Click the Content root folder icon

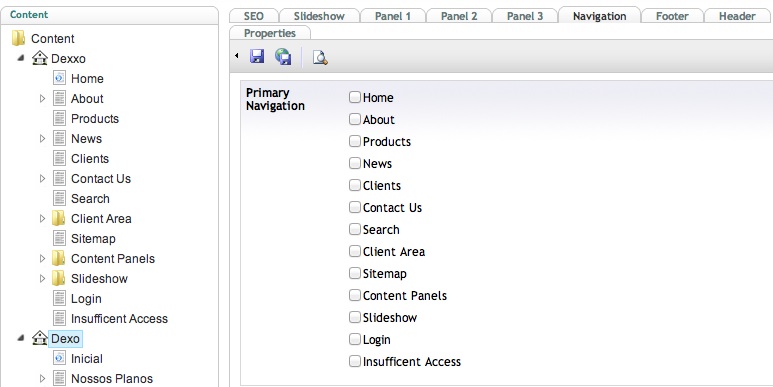pos(18,38)
